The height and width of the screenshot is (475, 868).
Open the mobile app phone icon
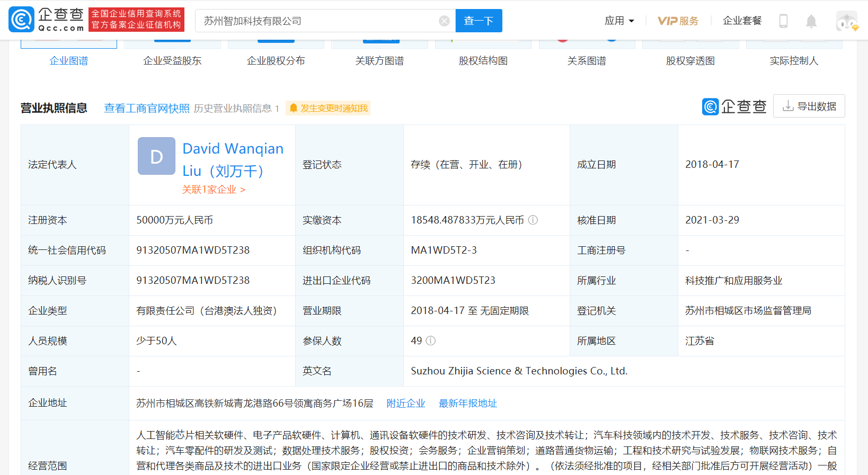pyautogui.click(x=783, y=21)
